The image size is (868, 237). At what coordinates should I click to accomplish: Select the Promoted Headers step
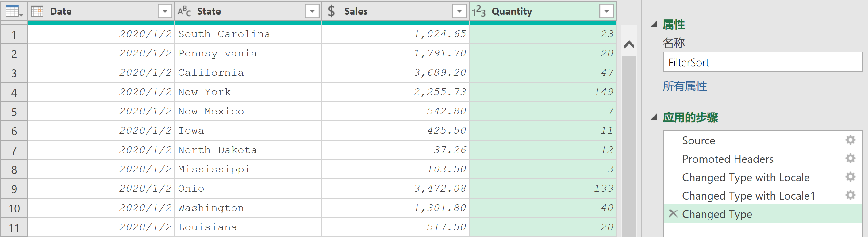point(762,159)
